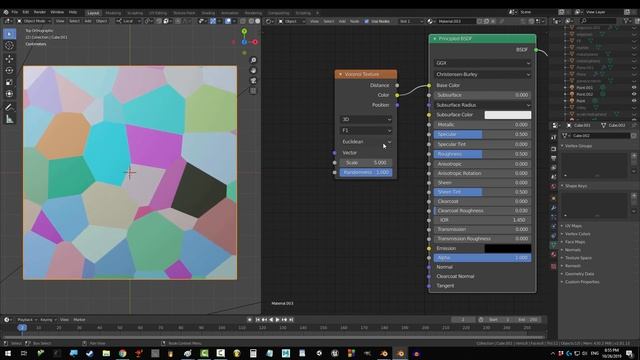This screenshot has height=360, width=640.
Task: Click the red X axis on navigation gizmo
Action: point(255,42)
